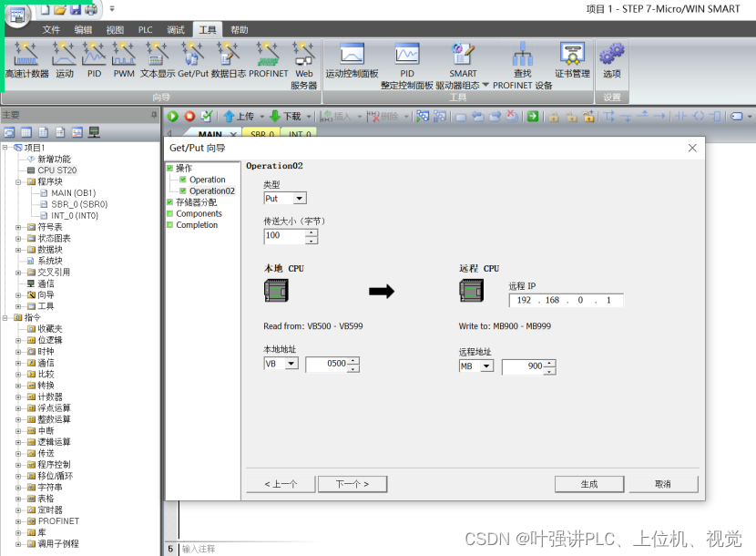
Task: Expand the 位逻辑 instruction folder
Action: coord(18,340)
